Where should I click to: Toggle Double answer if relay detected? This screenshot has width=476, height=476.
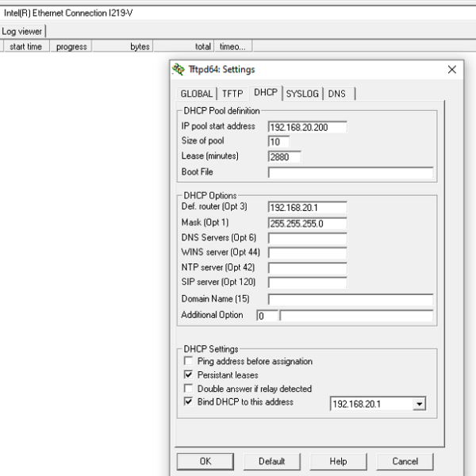[x=189, y=389]
